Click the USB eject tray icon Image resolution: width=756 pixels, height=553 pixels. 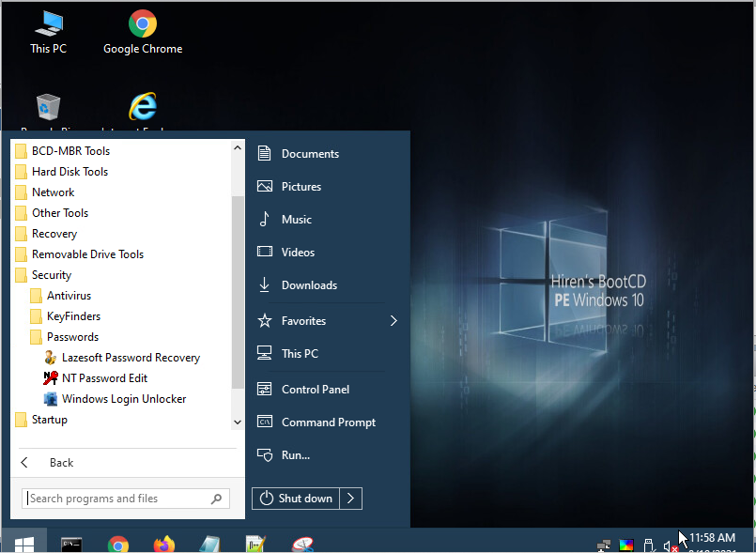point(649,545)
